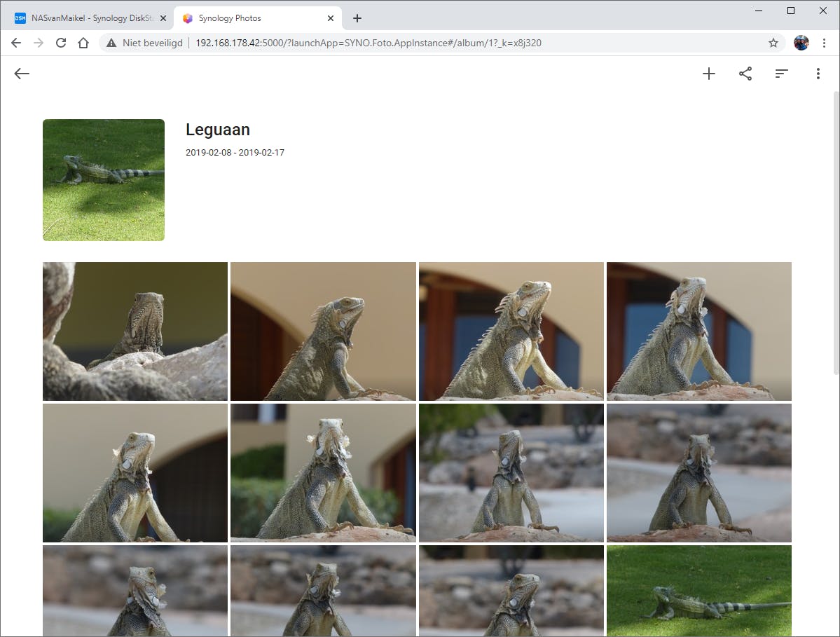
Task: Open third photo in the third row
Action: 511,591
